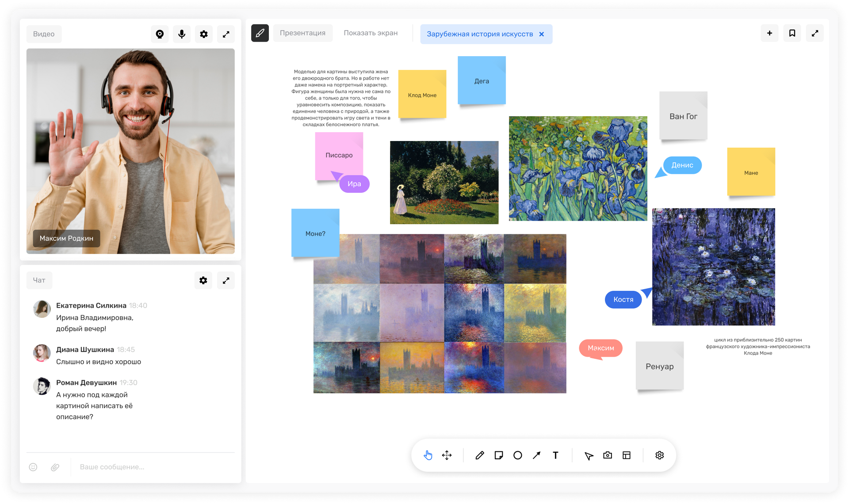Select the hand pointer tool

click(428, 455)
